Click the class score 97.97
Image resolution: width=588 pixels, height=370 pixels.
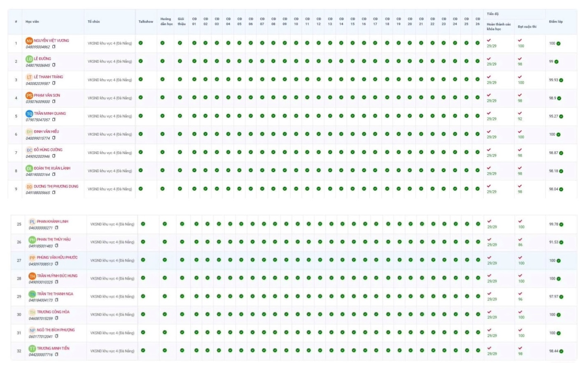pyautogui.click(x=554, y=297)
